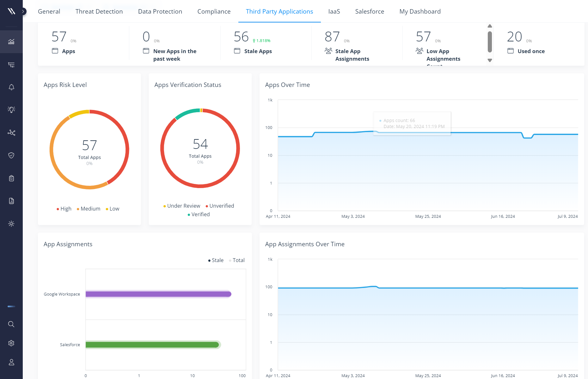Switch to the Data Protection tab
This screenshot has width=588, height=379.
(160, 11)
